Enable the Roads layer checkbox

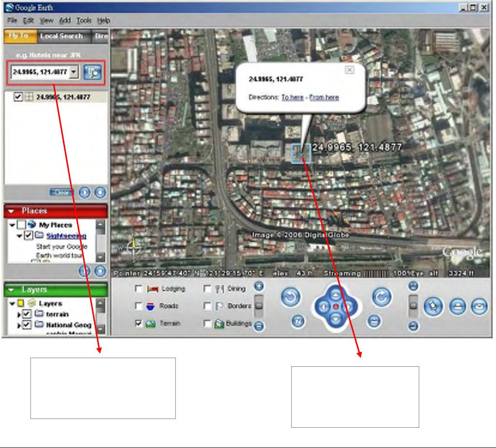coord(139,306)
